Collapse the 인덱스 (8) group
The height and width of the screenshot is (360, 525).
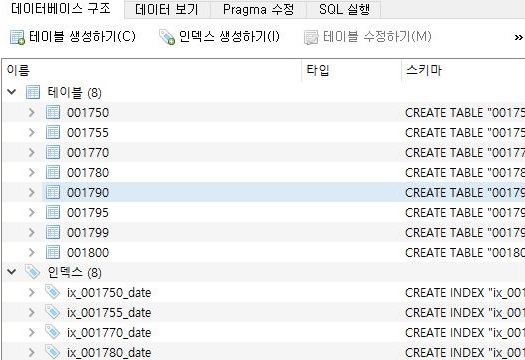[12, 272]
